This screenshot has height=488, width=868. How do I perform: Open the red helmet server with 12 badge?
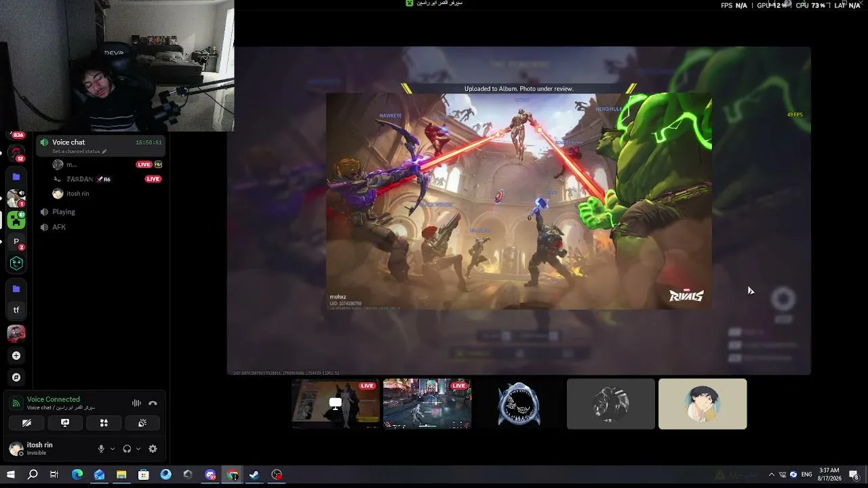16,154
